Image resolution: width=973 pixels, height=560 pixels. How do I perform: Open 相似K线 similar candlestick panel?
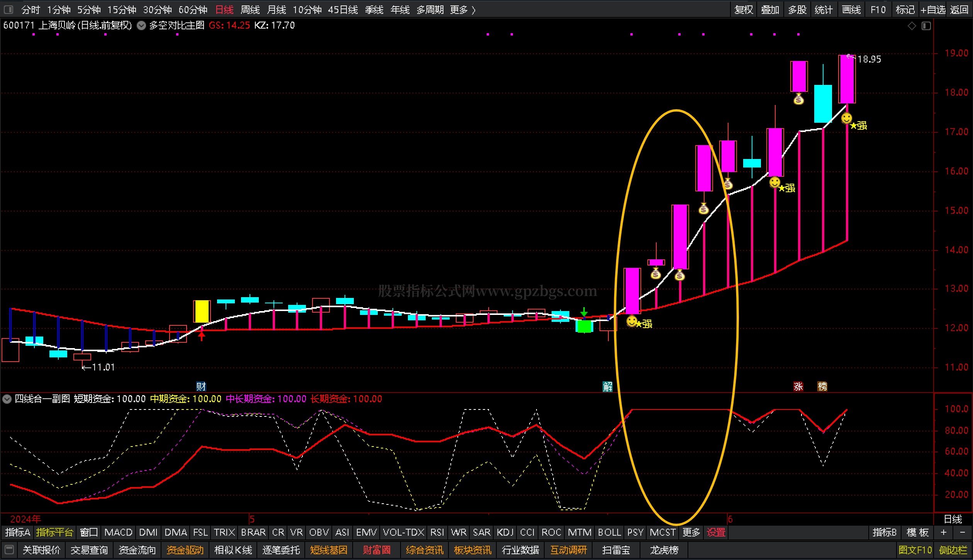coord(233,550)
